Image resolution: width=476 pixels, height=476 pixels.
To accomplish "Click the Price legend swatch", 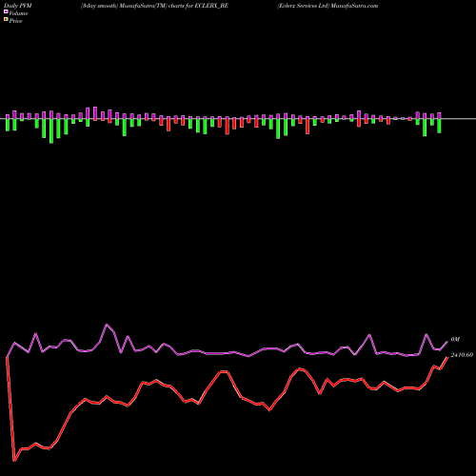I will pos(6,19).
